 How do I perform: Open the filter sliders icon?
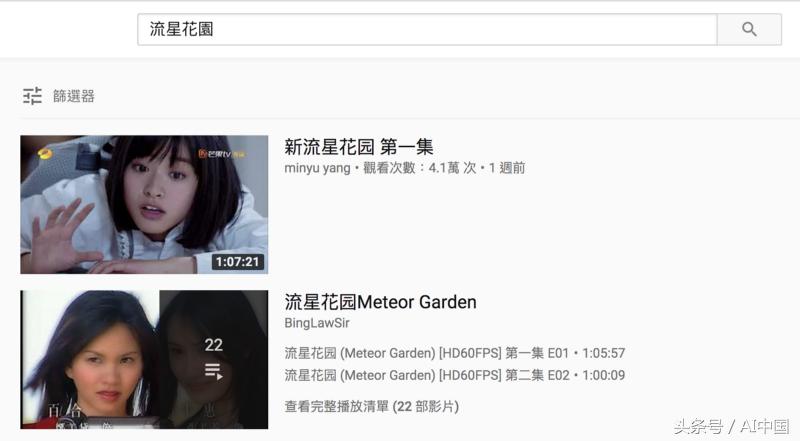(x=32, y=96)
